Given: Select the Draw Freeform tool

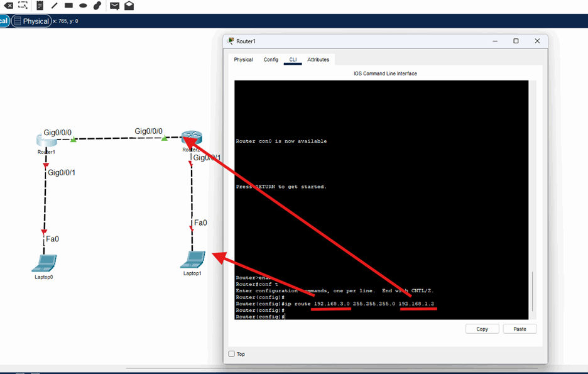Looking at the screenshot, I should click(x=97, y=6).
